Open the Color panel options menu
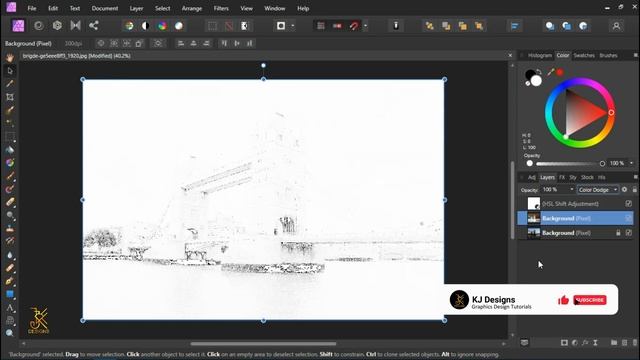Viewport: 640px width, 360px height. pyautogui.click(x=636, y=55)
